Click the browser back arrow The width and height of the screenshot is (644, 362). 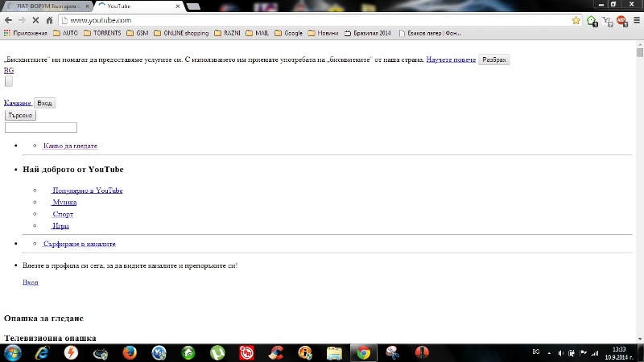pos(9,20)
